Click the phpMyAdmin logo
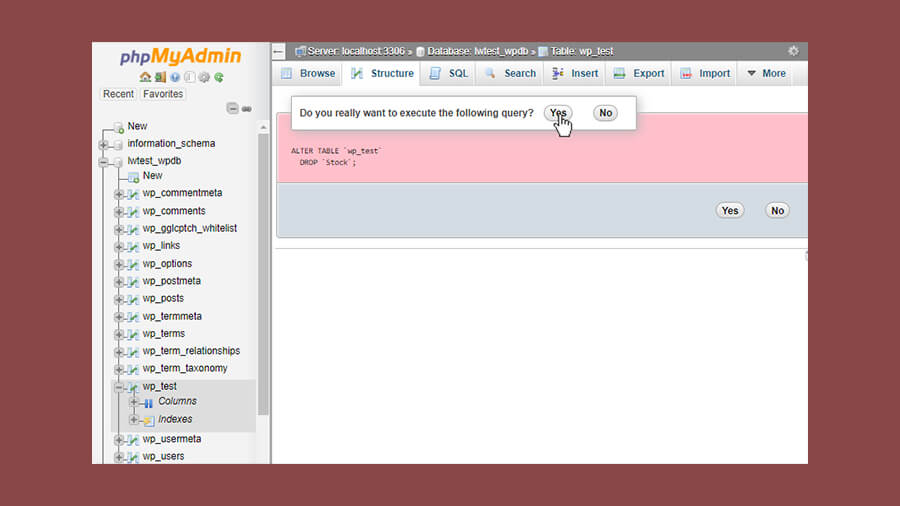 pos(180,56)
